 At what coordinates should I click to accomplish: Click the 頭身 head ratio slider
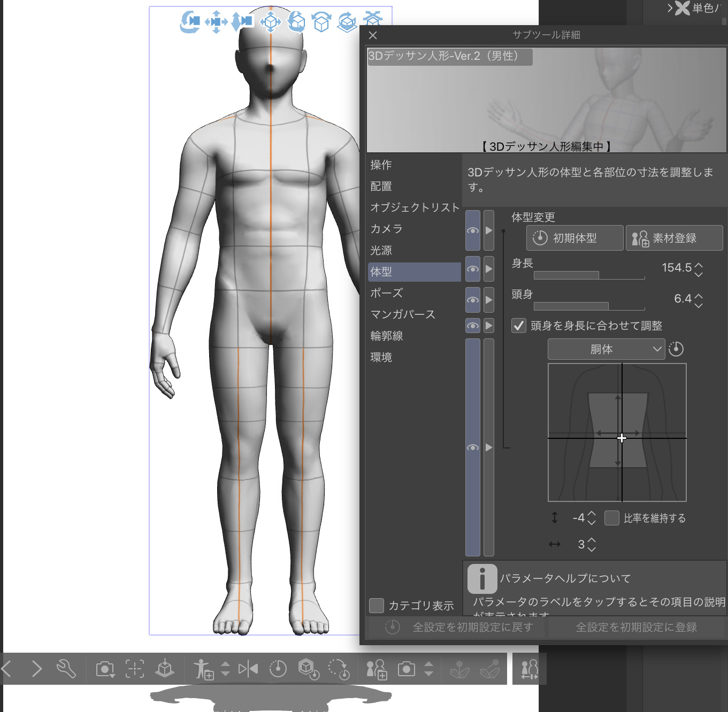pyautogui.click(x=589, y=306)
